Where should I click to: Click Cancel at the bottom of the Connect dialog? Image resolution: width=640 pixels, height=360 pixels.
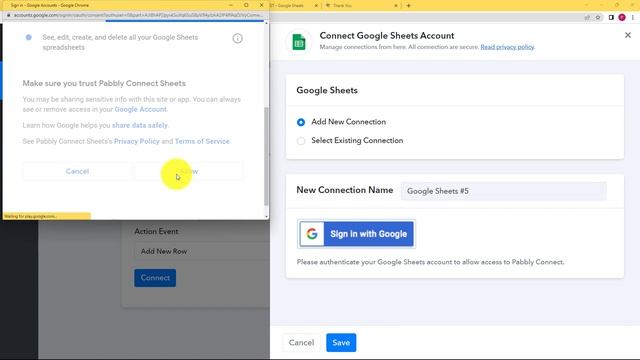(301, 342)
